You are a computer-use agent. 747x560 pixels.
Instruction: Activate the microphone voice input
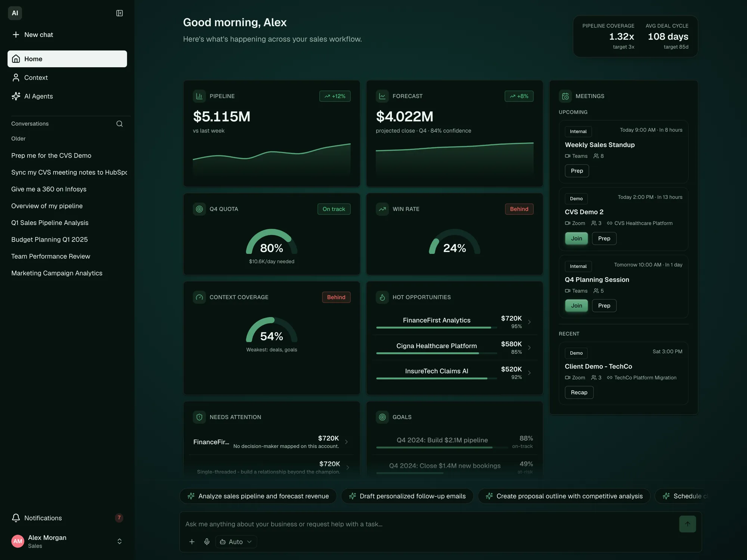207,542
